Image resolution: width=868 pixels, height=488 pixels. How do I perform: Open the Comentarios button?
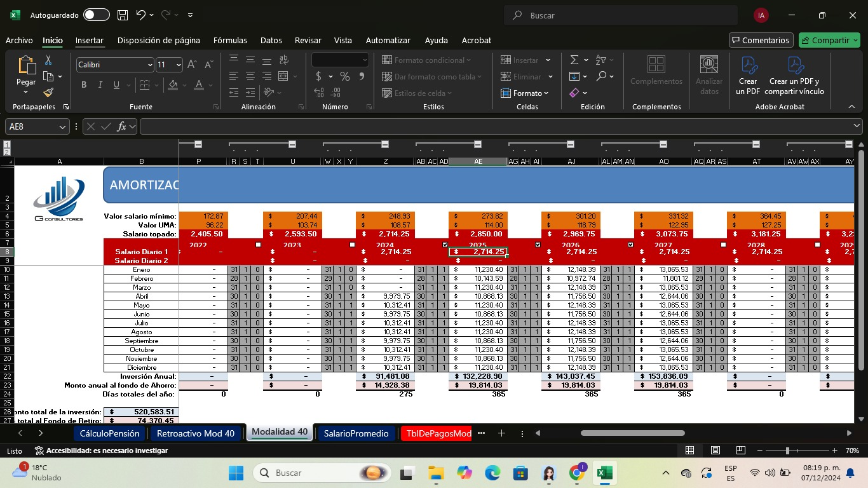tap(761, 40)
